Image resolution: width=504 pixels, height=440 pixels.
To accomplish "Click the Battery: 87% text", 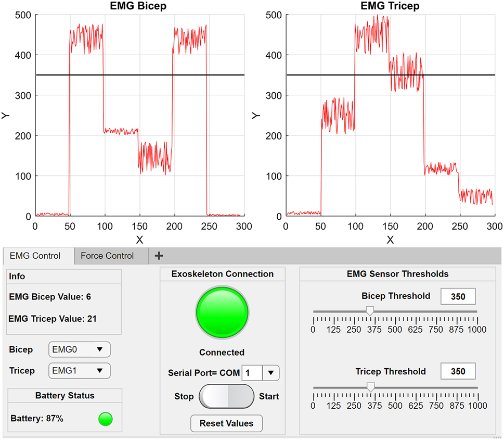I will [x=37, y=419].
